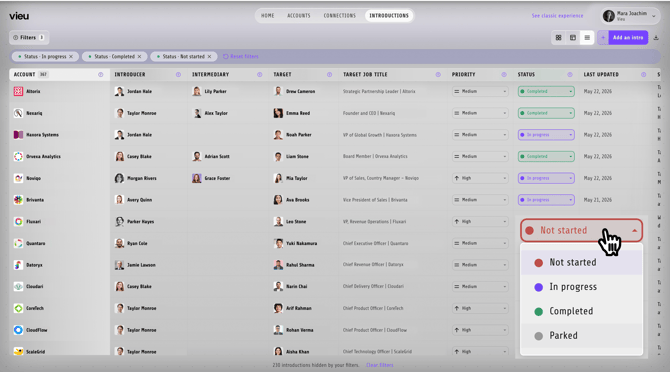Switch to board layout view icon

coord(573,38)
